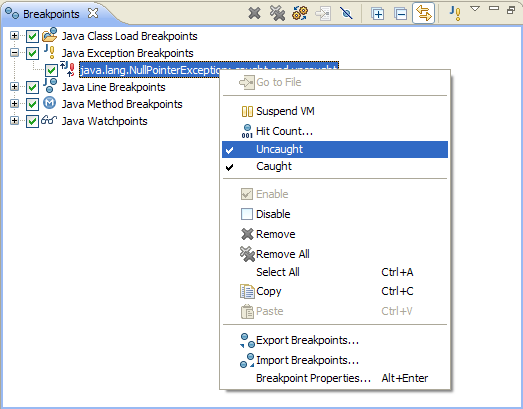Choose Disable in context menu

click(335, 214)
